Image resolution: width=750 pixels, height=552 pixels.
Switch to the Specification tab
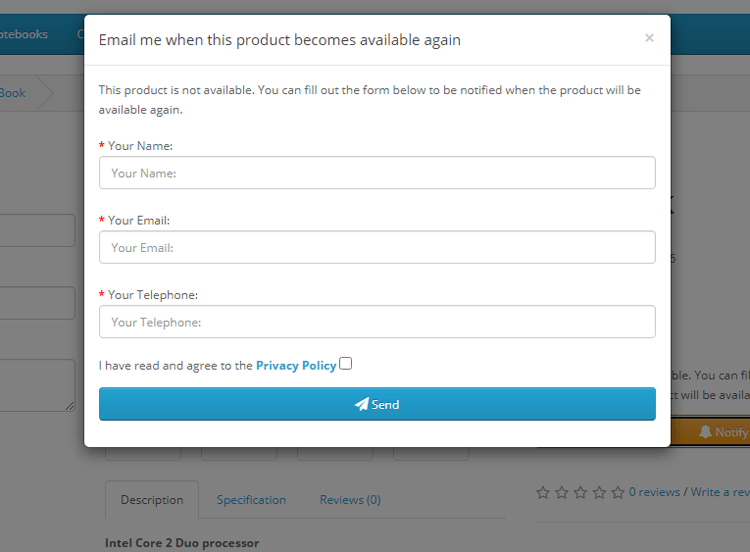pyautogui.click(x=251, y=500)
